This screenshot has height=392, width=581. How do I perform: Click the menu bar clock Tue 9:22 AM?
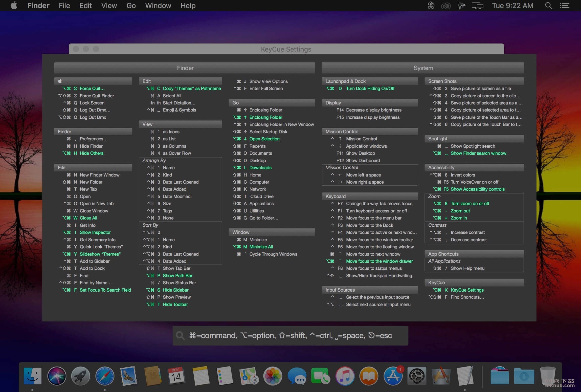(x=512, y=6)
